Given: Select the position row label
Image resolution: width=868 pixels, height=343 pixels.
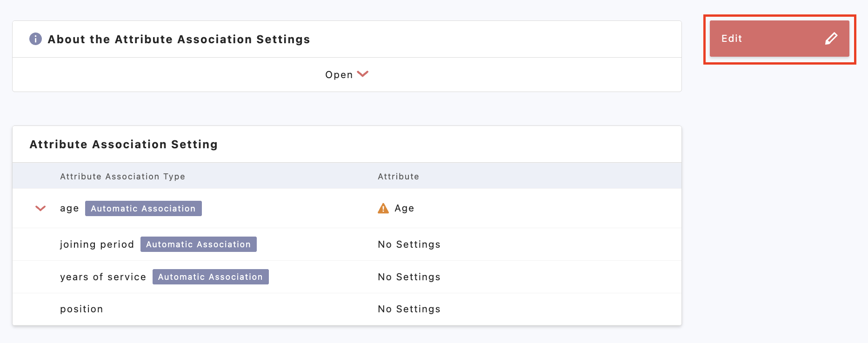Looking at the screenshot, I should pyautogui.click(x=81, y=309).
